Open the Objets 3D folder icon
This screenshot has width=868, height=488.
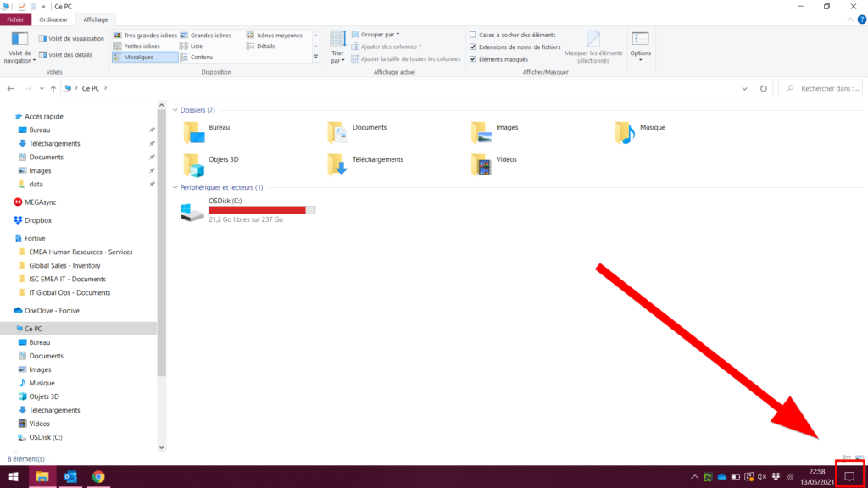pos(194,163)
